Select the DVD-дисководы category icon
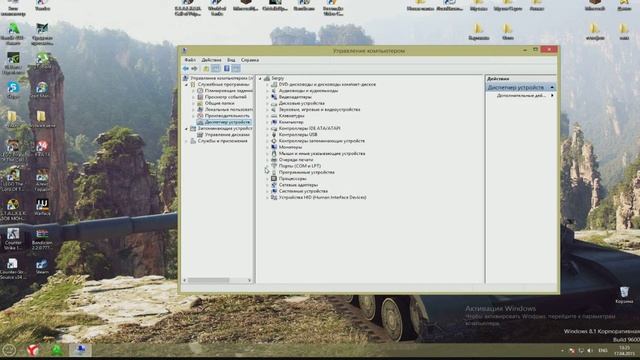This screenshot has width=640, height=360. [x=274, y=84]
